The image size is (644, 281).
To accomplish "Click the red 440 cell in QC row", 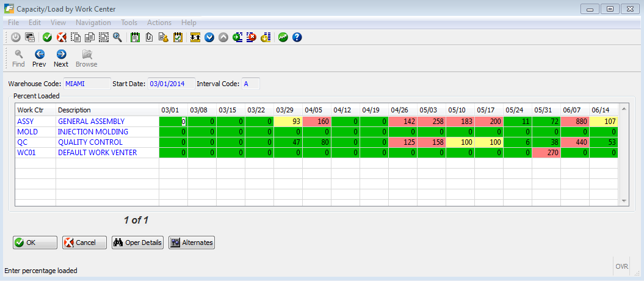I will pos(575,142).
